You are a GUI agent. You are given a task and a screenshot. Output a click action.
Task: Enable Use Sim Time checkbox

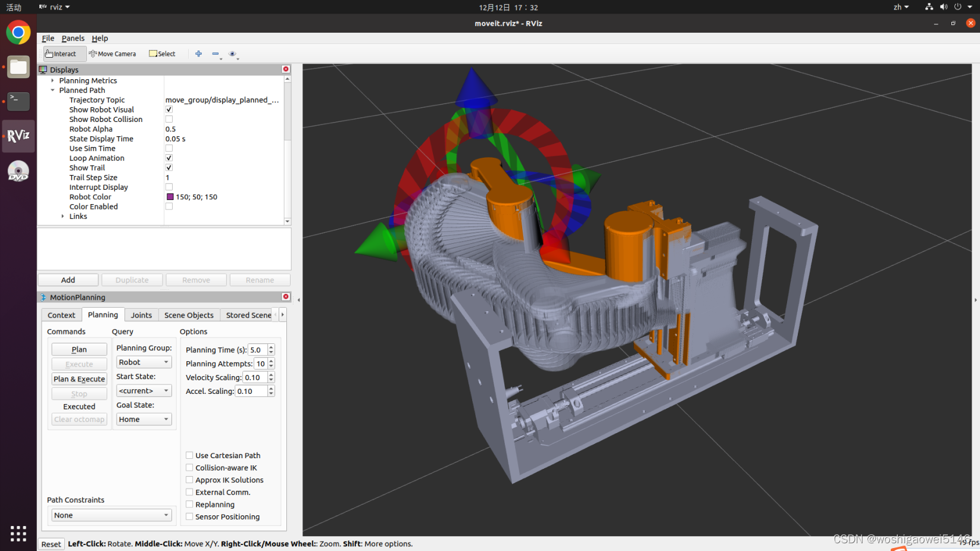point(169,148)
